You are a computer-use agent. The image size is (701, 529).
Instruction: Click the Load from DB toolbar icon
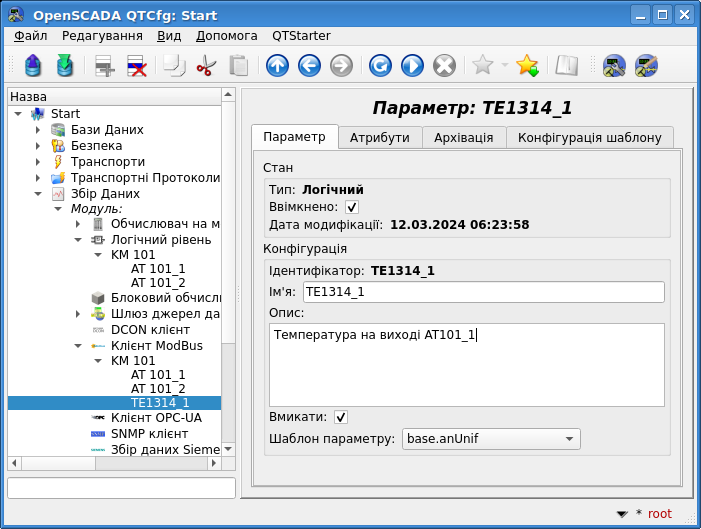pos(33,66)
